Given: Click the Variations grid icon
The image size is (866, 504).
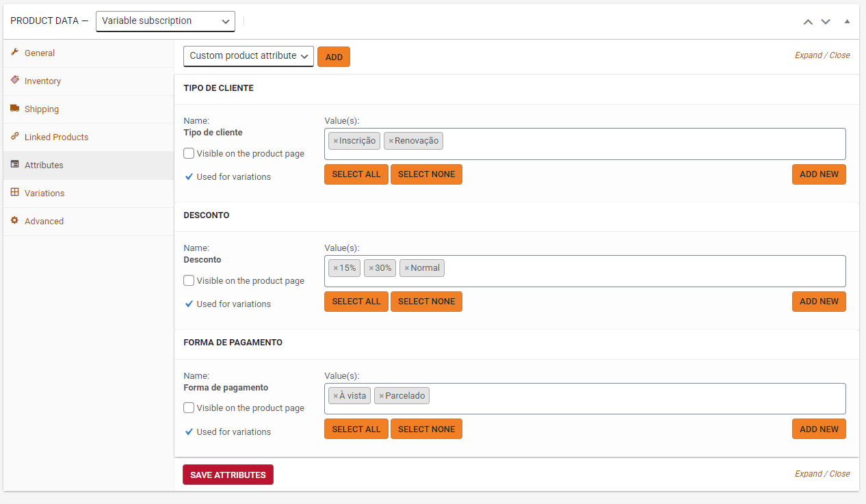Looking at the screenshot, I should 14,193.
